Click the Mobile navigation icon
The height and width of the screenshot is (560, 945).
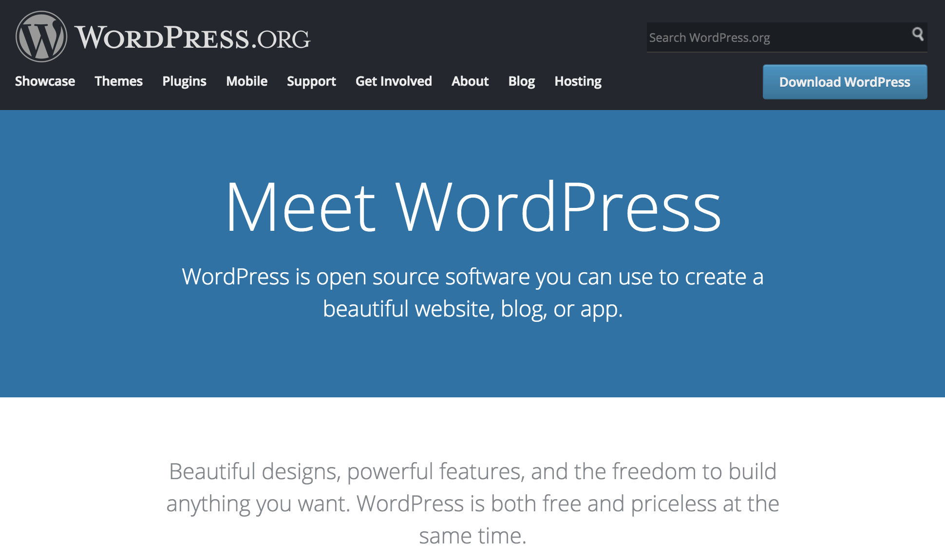[246, 81]
